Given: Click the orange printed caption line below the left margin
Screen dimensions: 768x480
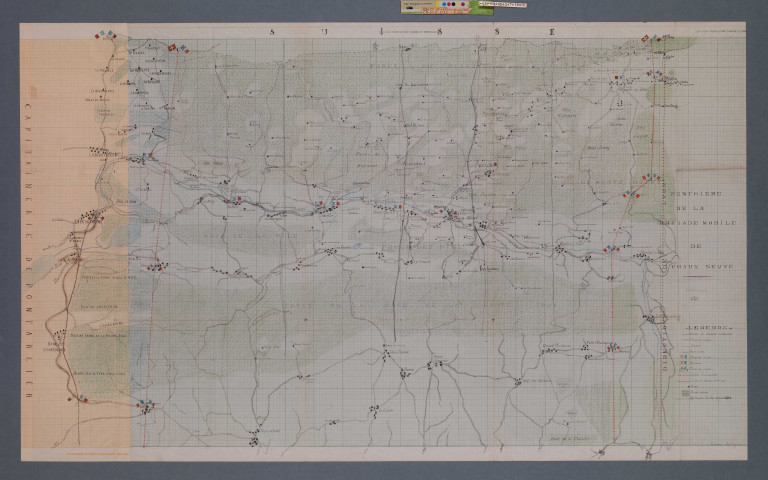Looking at the screenshot, I should click(x=96, y=454).
